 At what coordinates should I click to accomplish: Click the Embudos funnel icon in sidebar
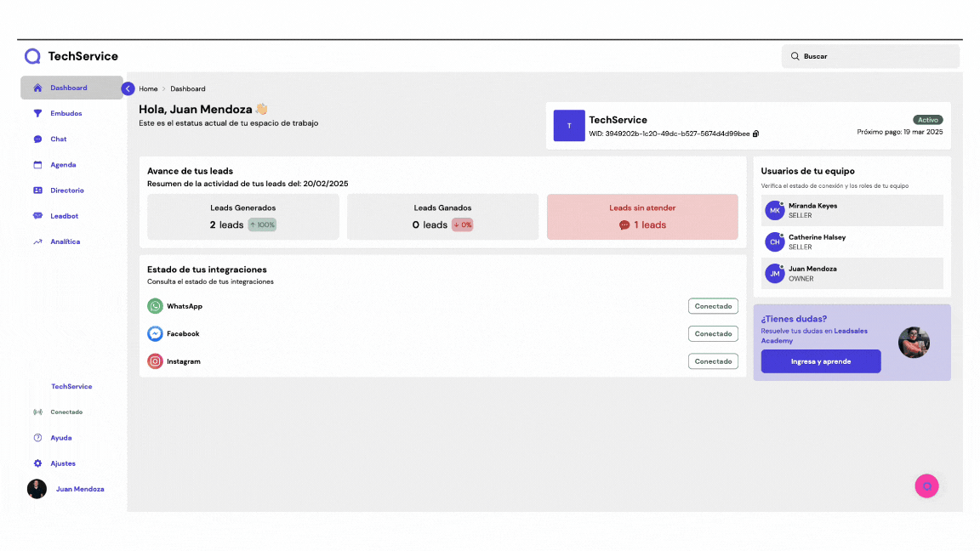37,113
